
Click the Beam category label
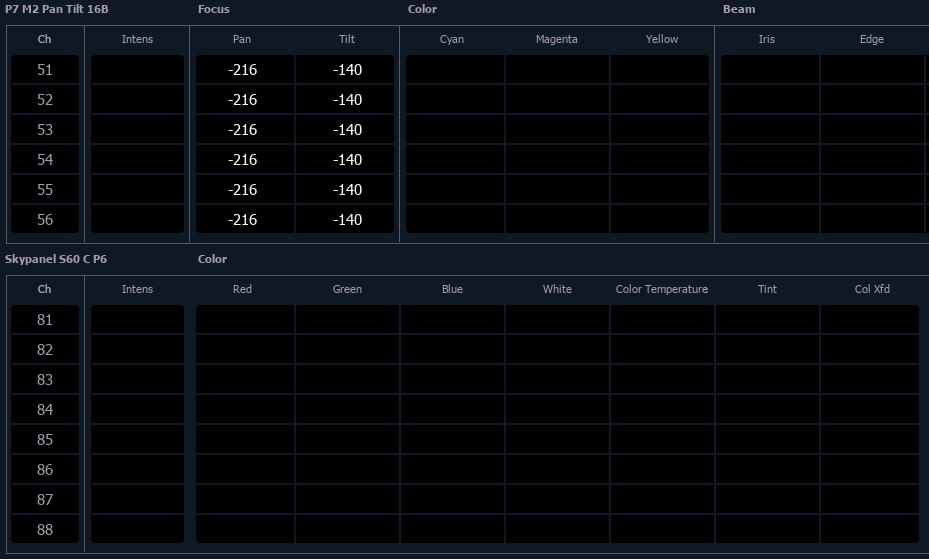pos(739,9)
